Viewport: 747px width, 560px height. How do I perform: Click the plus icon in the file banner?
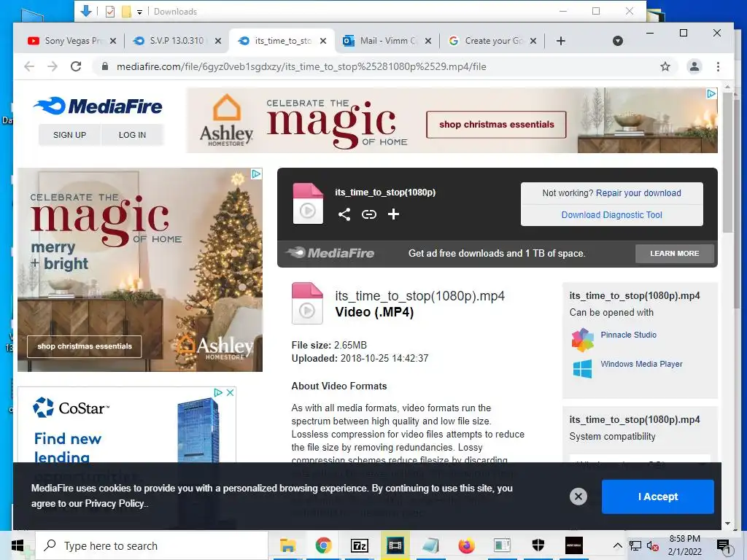pyautogui.click(x=393, y=214)
